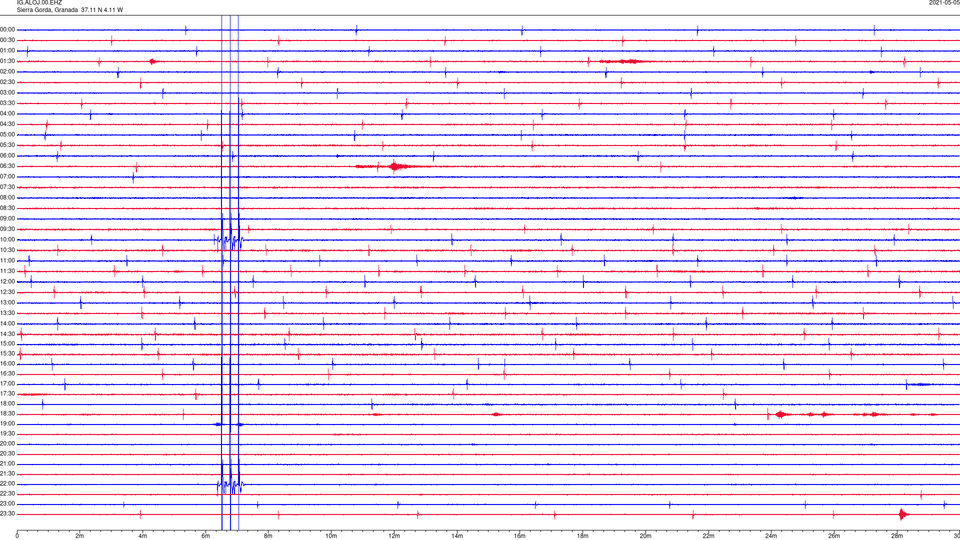
Task: Click the 4m tick on the minute axis
Action: [x=143, y=536]
